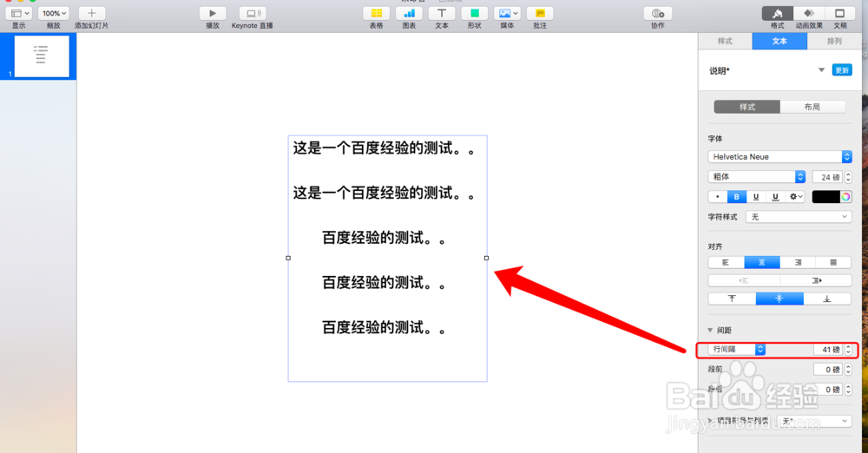This screenshot has width=868, height=453.
Task: Align text to top of box
Action: point(732,299)
